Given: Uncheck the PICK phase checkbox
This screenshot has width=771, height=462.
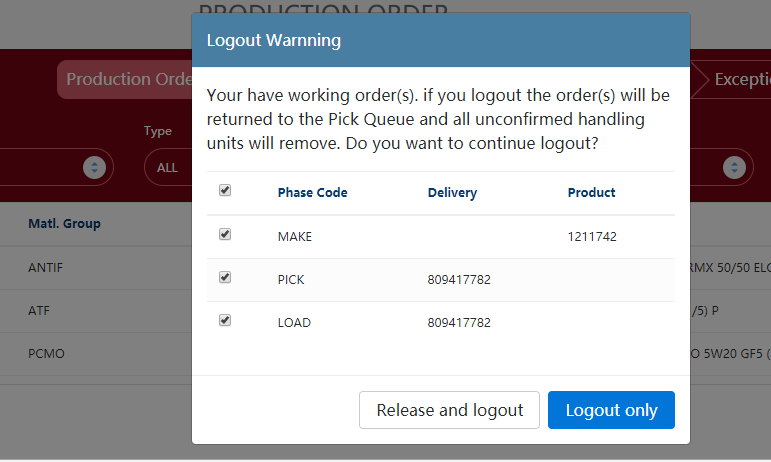Looking at the screenshot, I should pos(225,277).
